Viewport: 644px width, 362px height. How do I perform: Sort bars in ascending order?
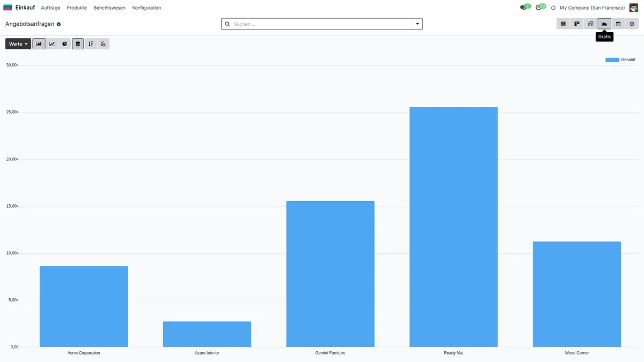(103, 44)
